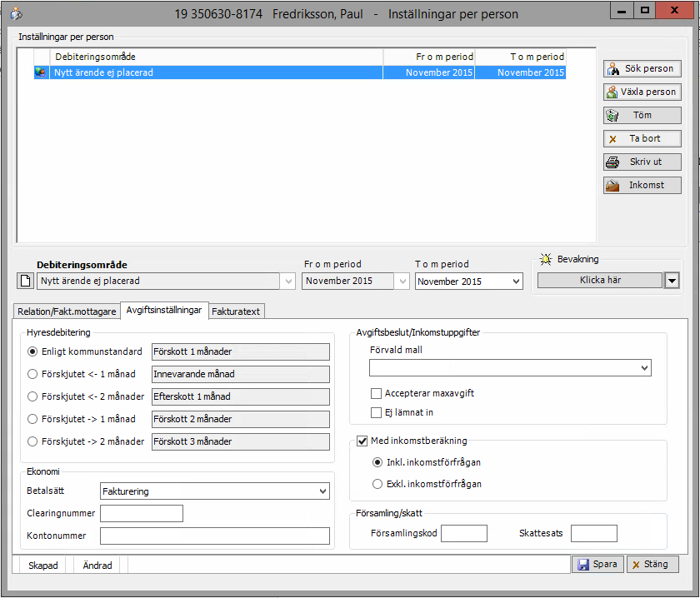Click the Förskott 1 månader field

point(241,351)
